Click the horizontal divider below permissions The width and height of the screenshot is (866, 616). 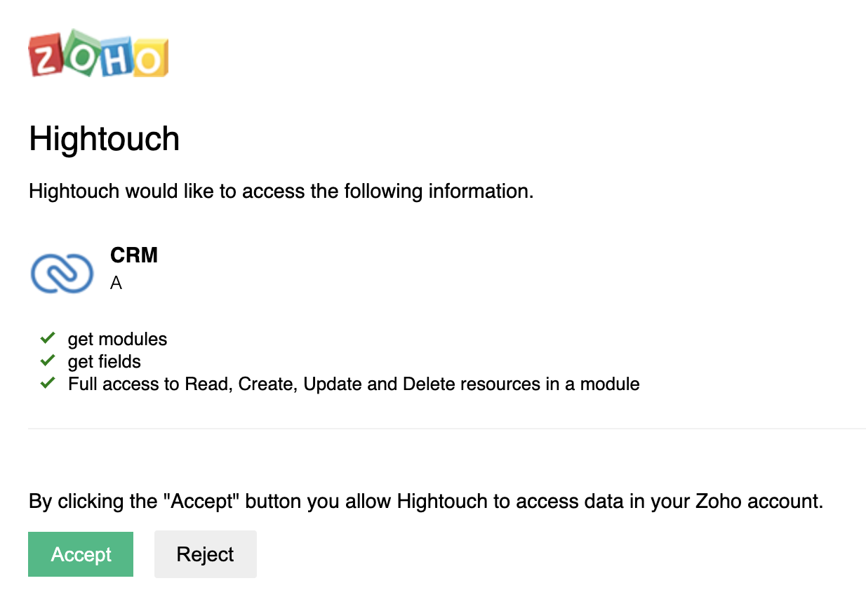[447, 428]
